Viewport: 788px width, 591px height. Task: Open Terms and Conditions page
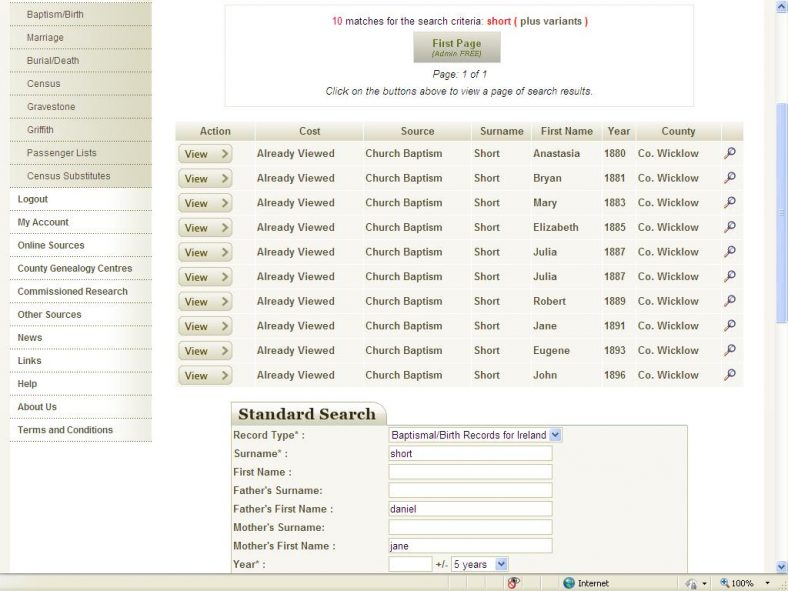click(x=65, y=430)
